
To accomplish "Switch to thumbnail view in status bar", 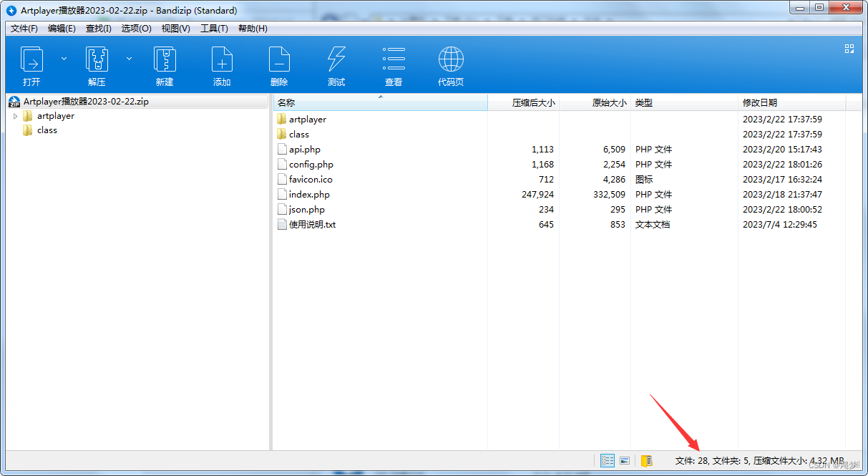I will [624, 460].
